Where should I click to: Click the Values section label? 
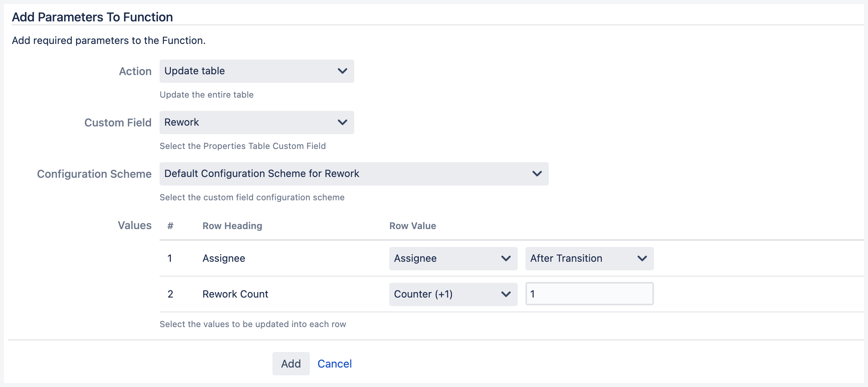[135, 225]
